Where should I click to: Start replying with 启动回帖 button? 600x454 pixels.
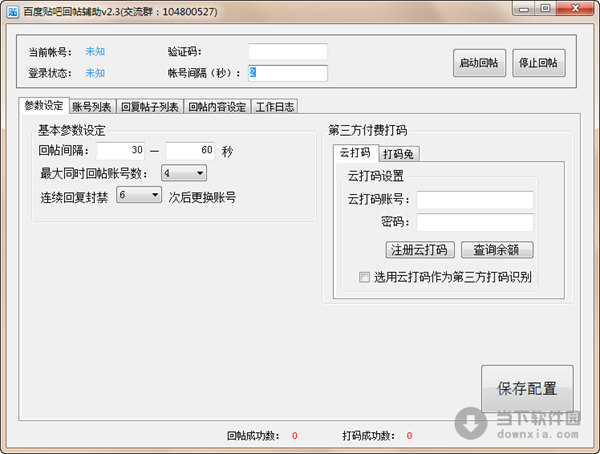(479, 63)
